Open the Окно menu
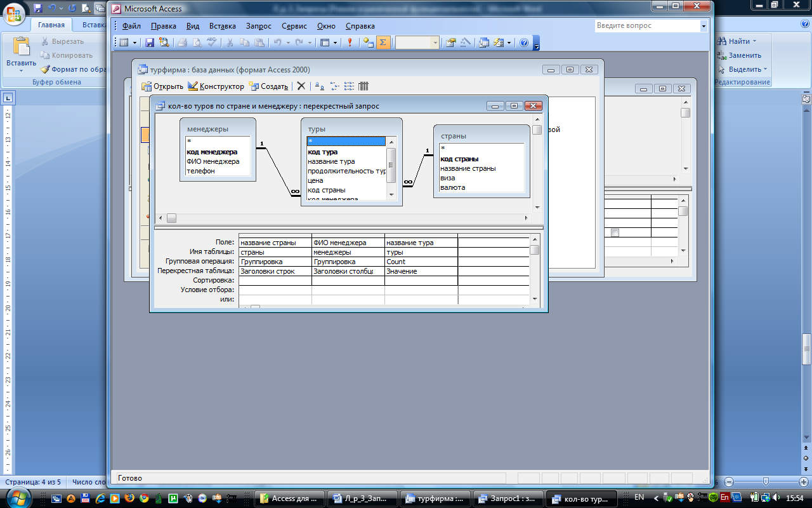Viewport: 812px width, 508px height. 326,26
